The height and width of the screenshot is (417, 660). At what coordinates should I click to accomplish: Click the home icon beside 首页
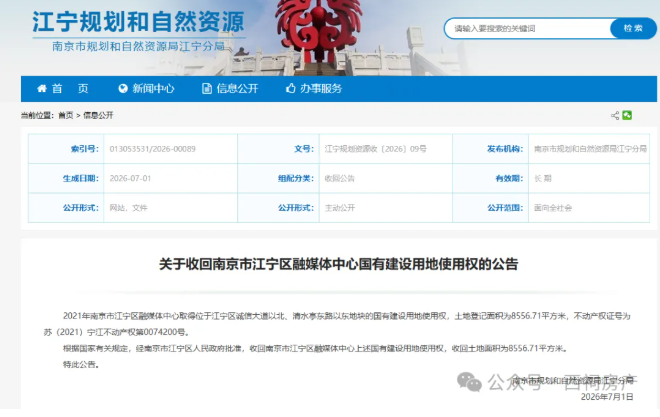coord(42,88)
